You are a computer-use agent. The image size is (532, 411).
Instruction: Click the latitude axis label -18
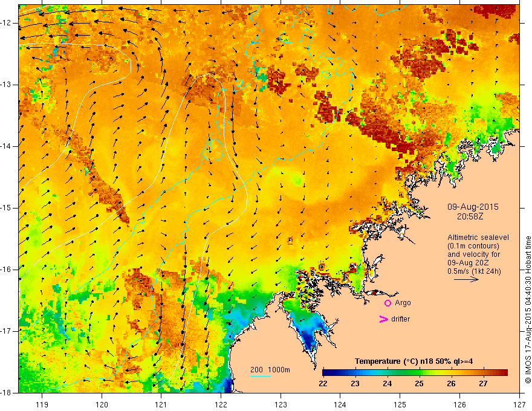[x=7, y=393]
